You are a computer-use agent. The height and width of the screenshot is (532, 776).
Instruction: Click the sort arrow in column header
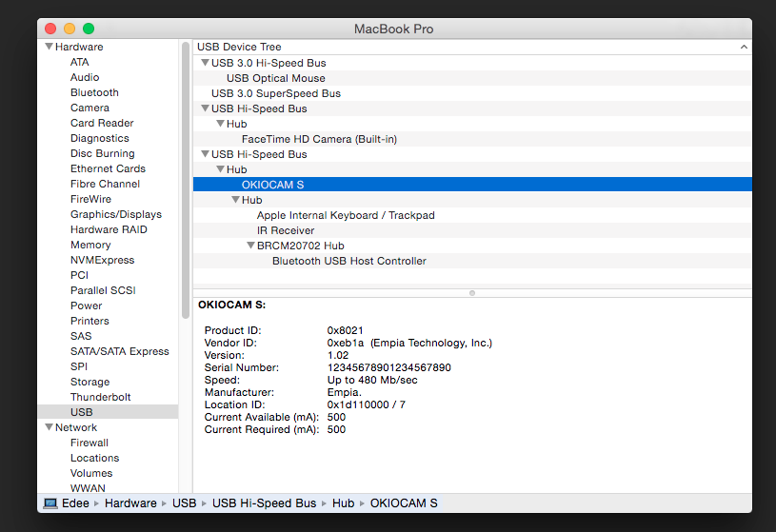point(743,47)
